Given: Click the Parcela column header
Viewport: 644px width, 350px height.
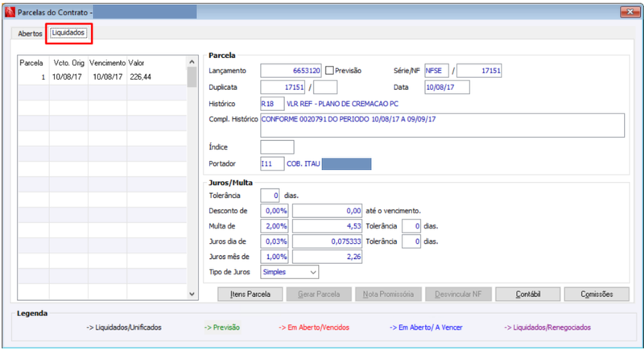Looking at the screenshot, I should [x=31, y=63].
